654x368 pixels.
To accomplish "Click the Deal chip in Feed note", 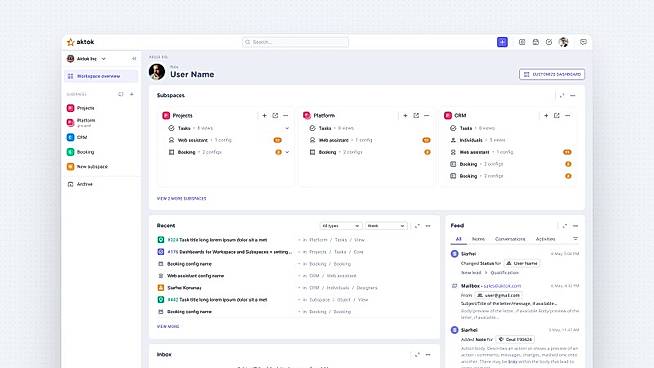I will click(516, 340).
